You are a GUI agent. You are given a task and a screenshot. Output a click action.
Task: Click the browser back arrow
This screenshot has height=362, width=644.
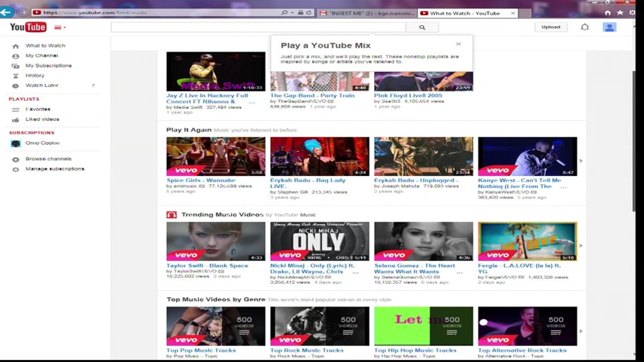tap(6, 12)
